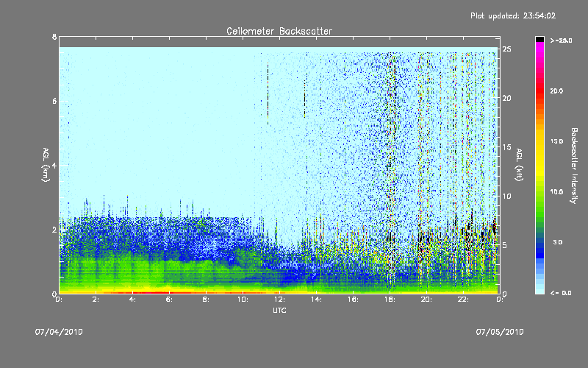The width and height of the screenshot is (588, 368).
Task: Select the 2: hour tick label
Action: coord(96,300)
